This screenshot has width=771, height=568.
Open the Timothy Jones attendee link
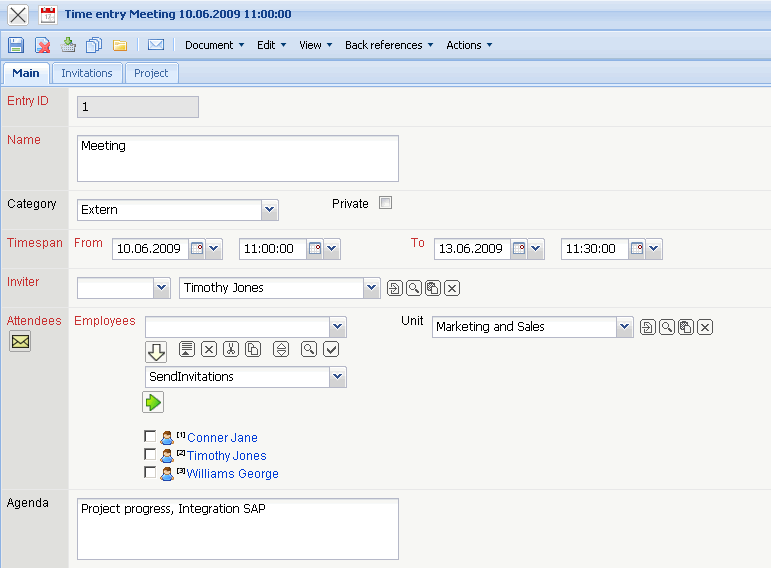[226, 456]
